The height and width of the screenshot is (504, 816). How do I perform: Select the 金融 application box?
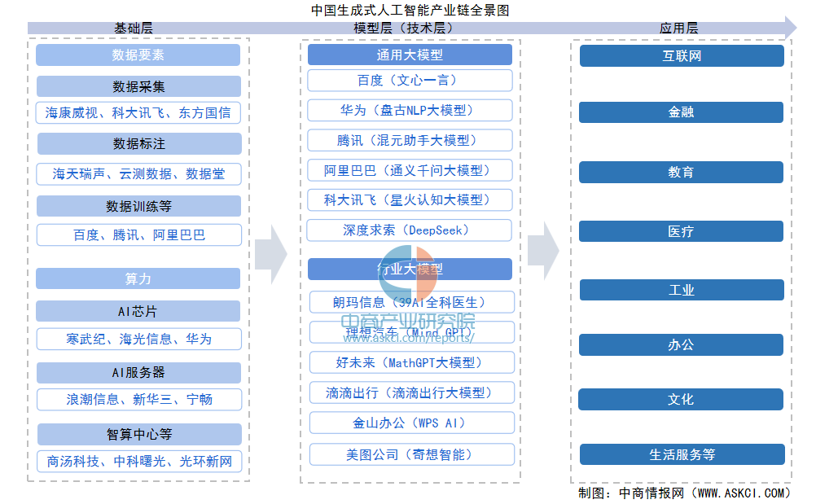pos(682,112)
